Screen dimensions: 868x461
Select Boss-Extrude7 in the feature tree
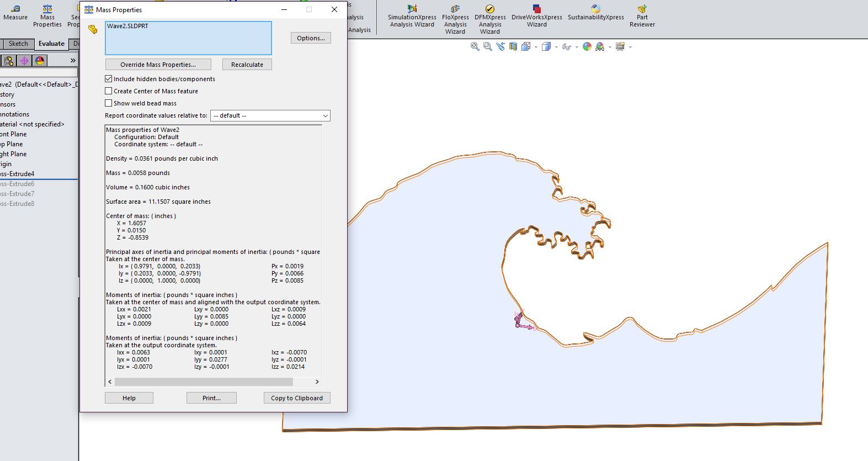17,194
